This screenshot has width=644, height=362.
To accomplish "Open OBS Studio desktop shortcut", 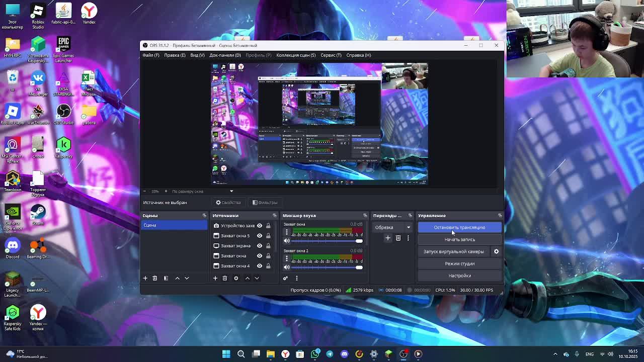I will pyautogui.click(x=63, y=114).
